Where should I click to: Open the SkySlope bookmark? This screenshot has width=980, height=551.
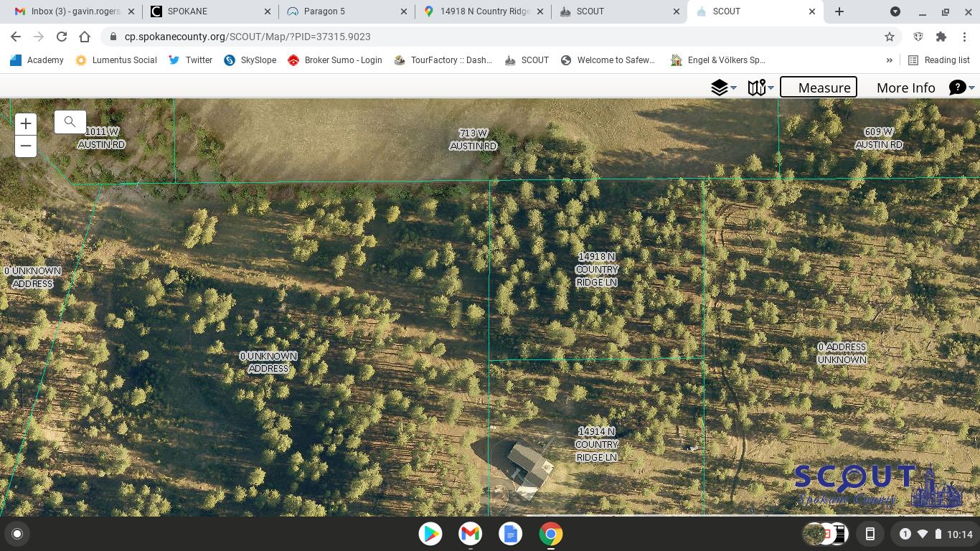coord(250,60)
